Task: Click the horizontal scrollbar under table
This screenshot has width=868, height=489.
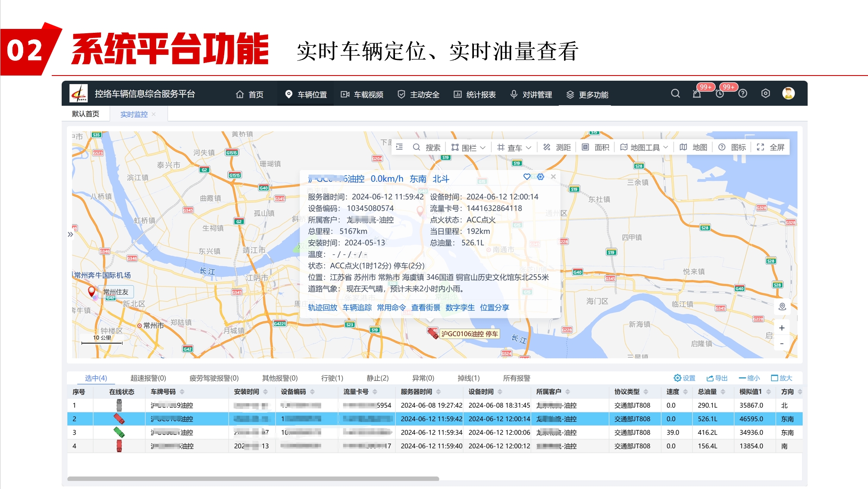Action: [x=253, y=479]
